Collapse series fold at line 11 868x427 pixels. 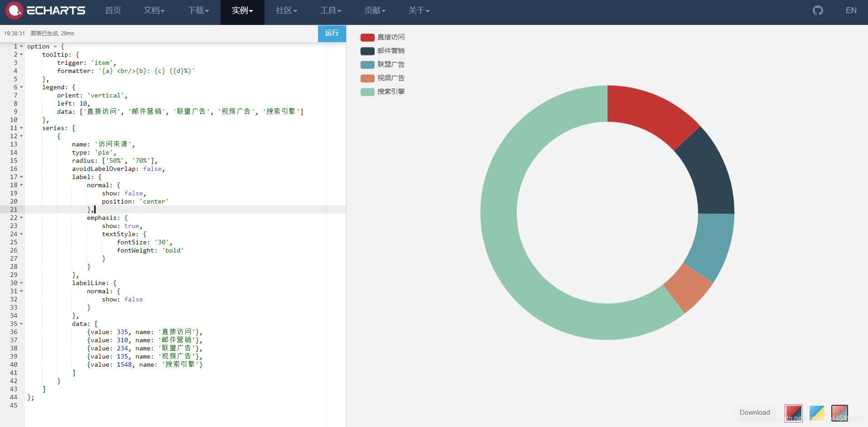21,128
